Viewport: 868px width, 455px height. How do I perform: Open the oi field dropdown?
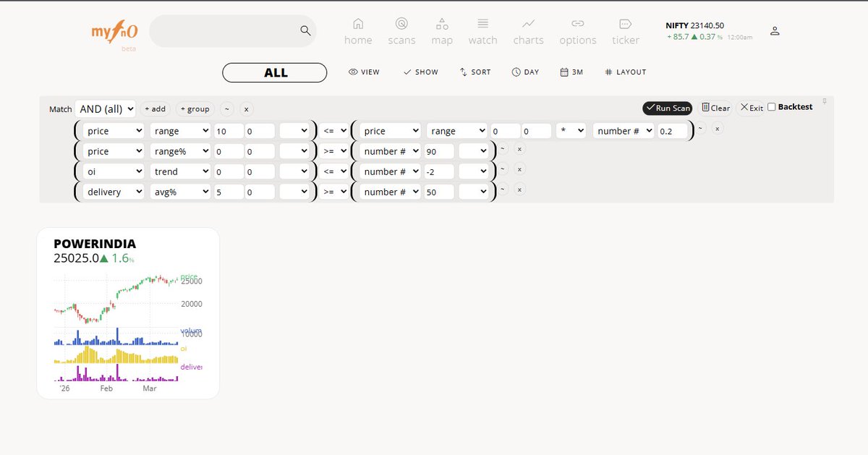(114, 171)
